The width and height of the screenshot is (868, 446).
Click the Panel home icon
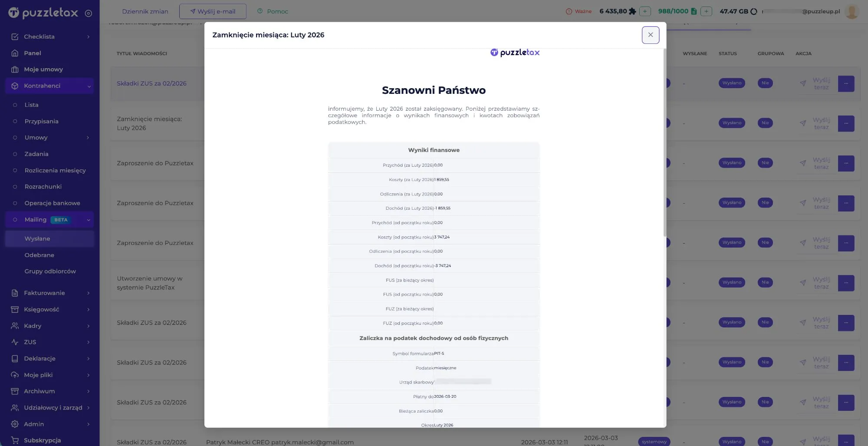click(x=15, y=53)
